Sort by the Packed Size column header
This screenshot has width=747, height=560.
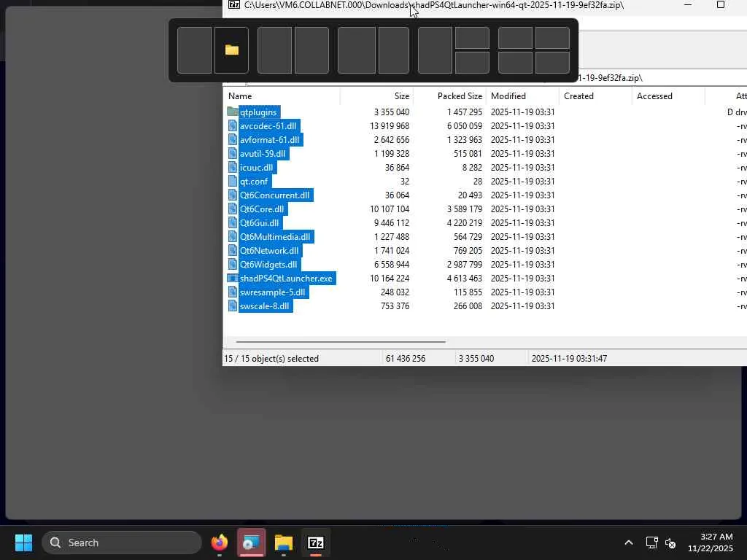pyautogui.click(x=449, y=96)
